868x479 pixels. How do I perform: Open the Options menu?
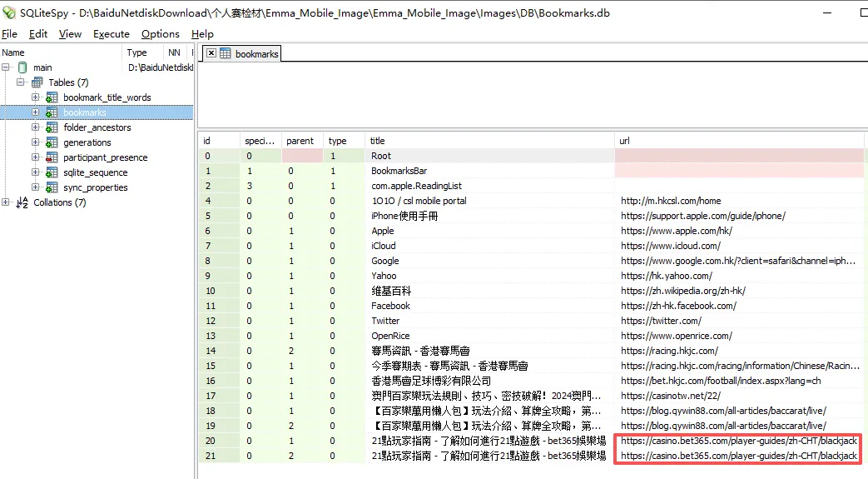point(161,34)
